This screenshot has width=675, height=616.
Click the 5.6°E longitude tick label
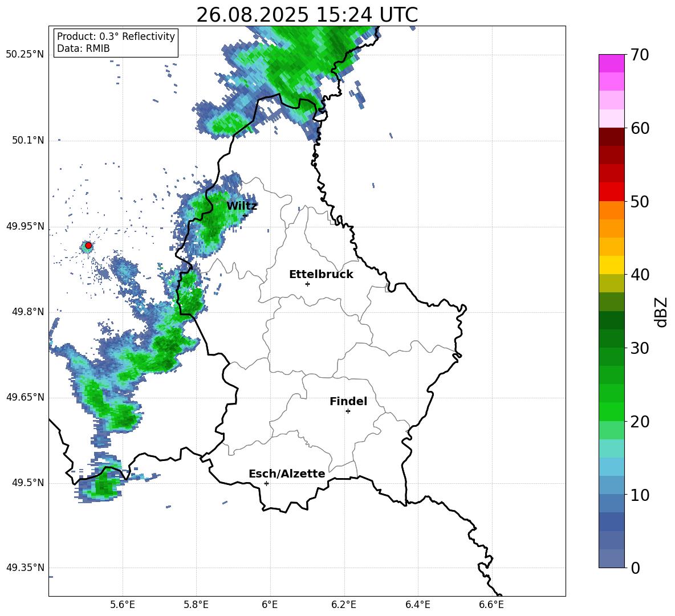pos(123,605)
